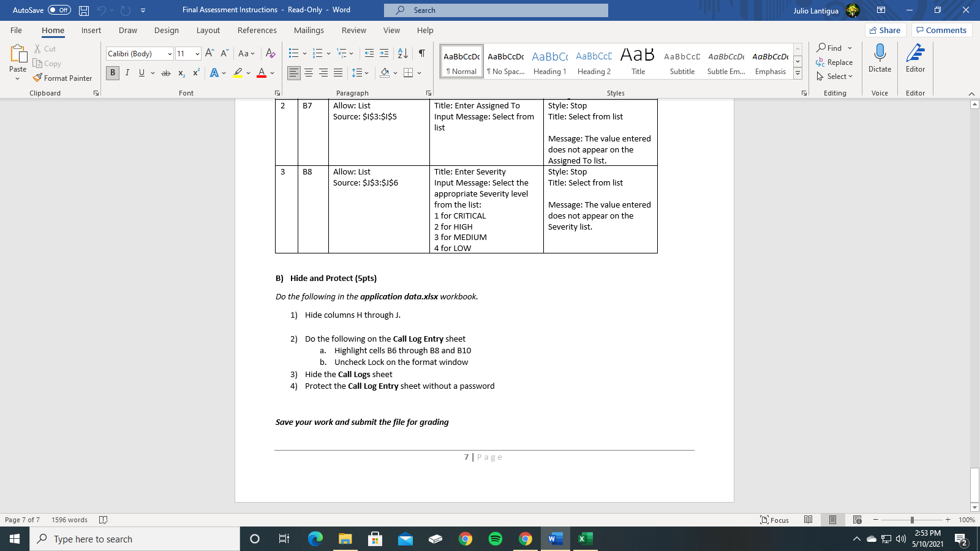Apply text highlight color
Viewport: 980px width, 551px height.
click(238, 72)
